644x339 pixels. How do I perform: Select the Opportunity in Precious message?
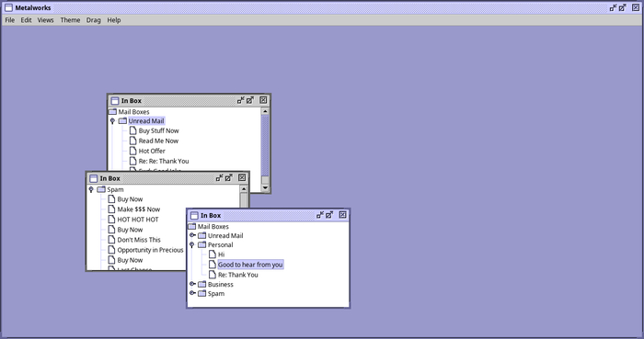pyautogui.click(x=150, y=250)
